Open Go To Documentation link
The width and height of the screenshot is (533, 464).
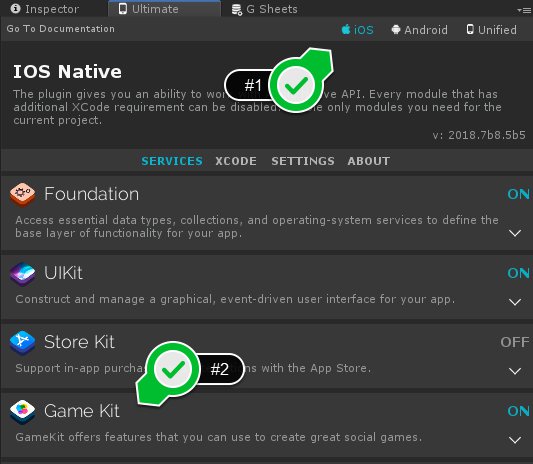click(61, 29)
